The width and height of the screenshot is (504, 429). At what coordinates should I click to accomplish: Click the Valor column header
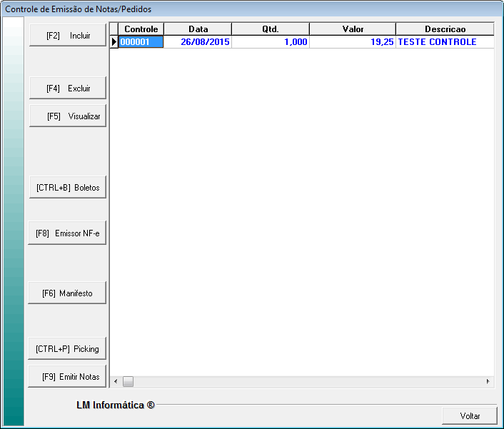coord(352,29)
